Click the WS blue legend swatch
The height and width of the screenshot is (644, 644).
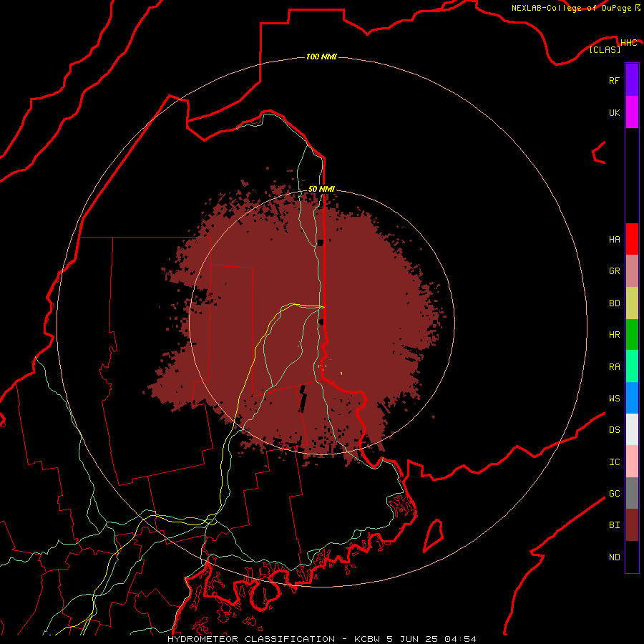click(632, 398)
